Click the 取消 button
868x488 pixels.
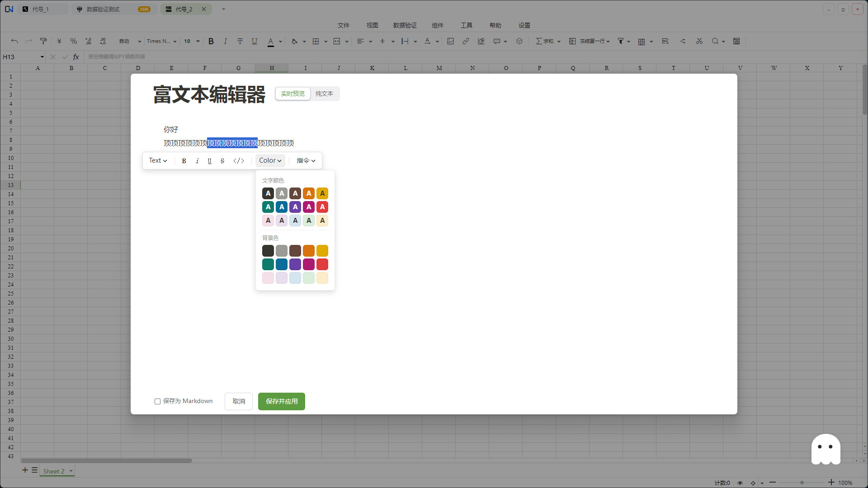239,401
